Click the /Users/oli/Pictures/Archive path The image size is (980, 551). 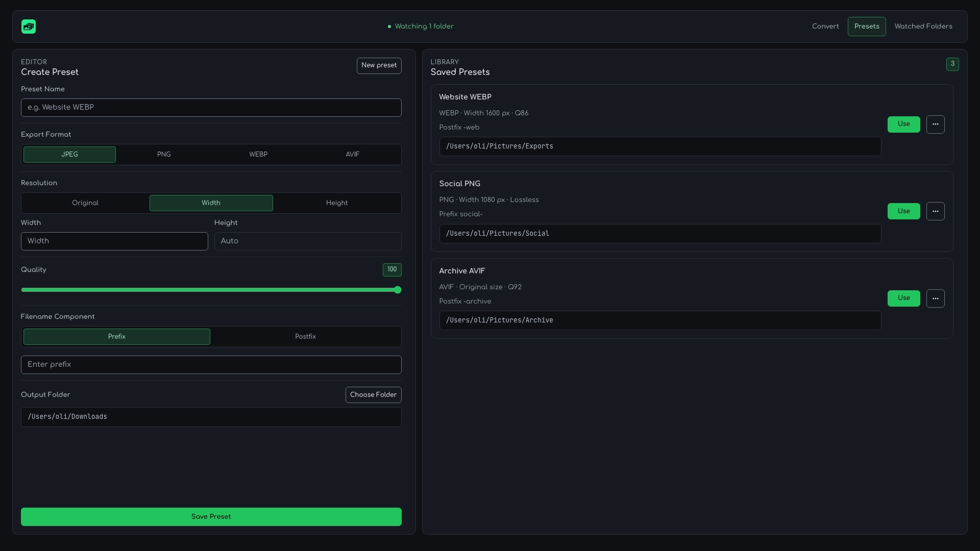(660, 320)
